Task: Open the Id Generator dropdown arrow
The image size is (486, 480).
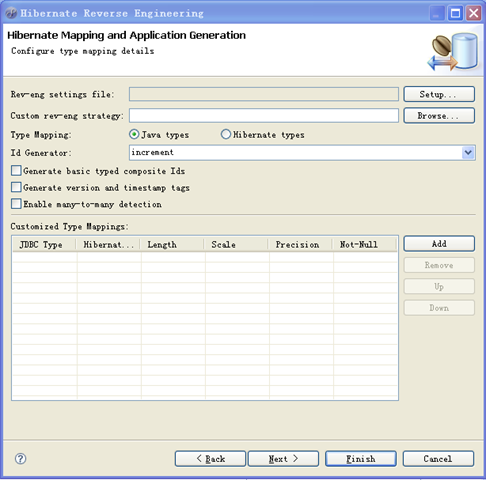Action: [x=468, y=153]
